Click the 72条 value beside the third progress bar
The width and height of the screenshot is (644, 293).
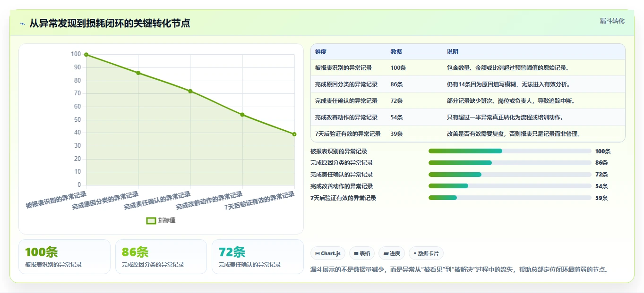pos(601,175)
